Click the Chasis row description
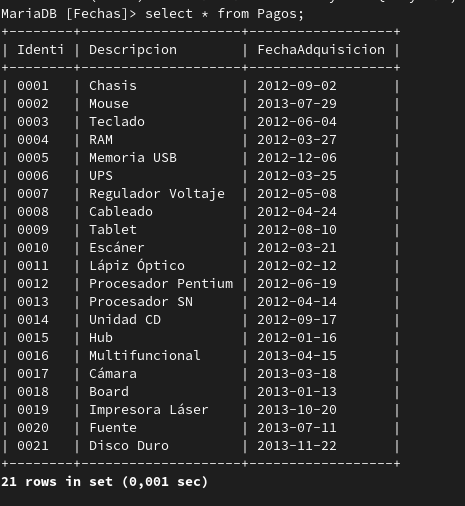The width and height of the screenshot is (465, 506). (x=113, y=86)
